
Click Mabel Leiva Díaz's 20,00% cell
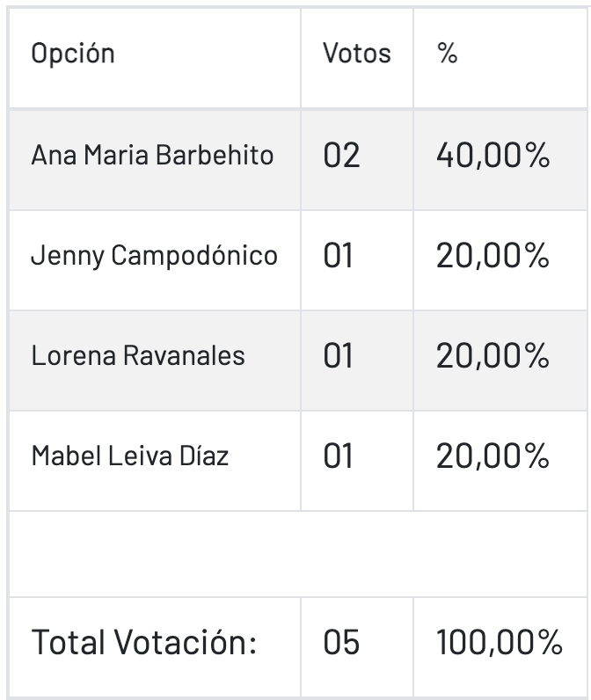click(x=500, y=461)
